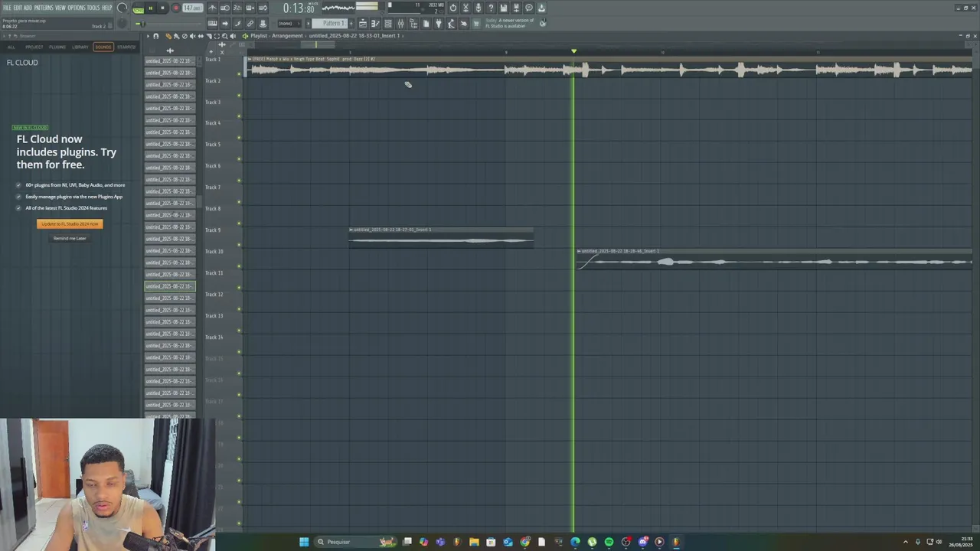Toggle typing keyboard to piano icon
Screen dimensions: 980x551
pos(212,23)
